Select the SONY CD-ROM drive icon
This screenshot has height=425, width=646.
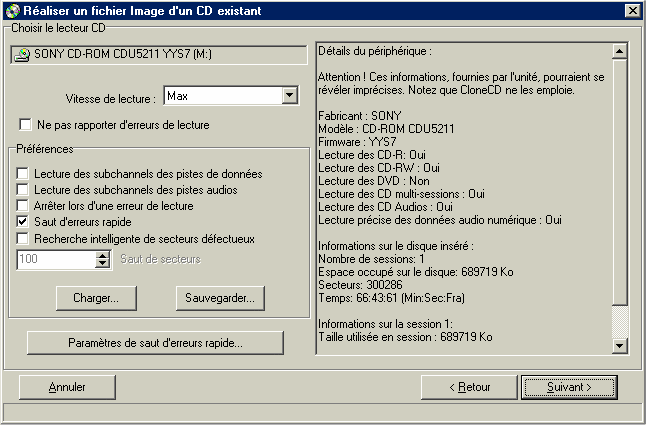point(21,54)
